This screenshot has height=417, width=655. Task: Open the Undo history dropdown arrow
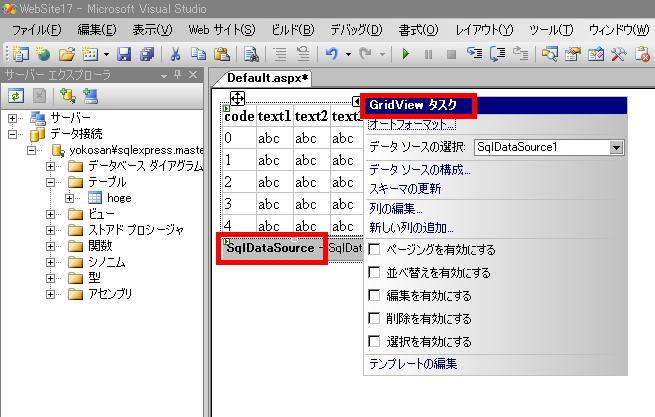[x=348, y=54]
